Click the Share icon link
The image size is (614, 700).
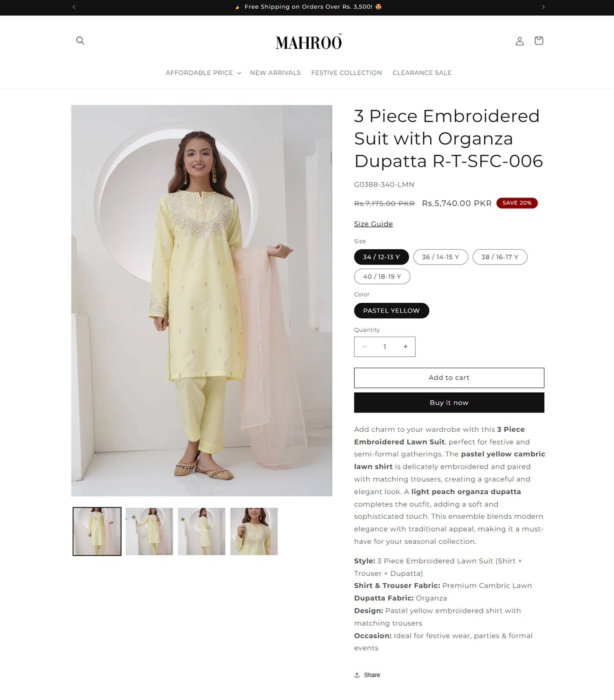367,675
